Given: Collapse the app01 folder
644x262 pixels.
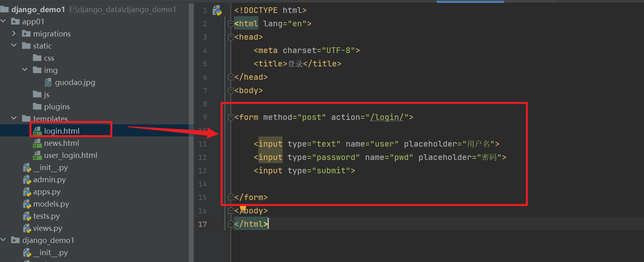Looking at the screenshot, I should tap(4, 21).
